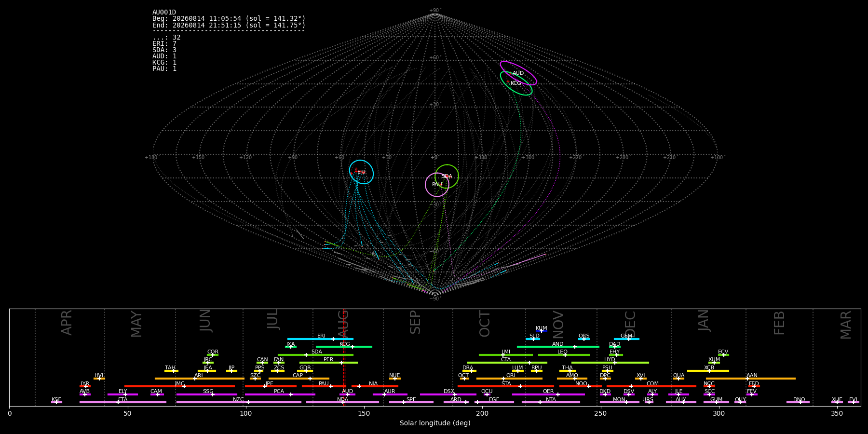Click the GEM shower bar in December
868x434 pixels.
click(x=626, y=339)
